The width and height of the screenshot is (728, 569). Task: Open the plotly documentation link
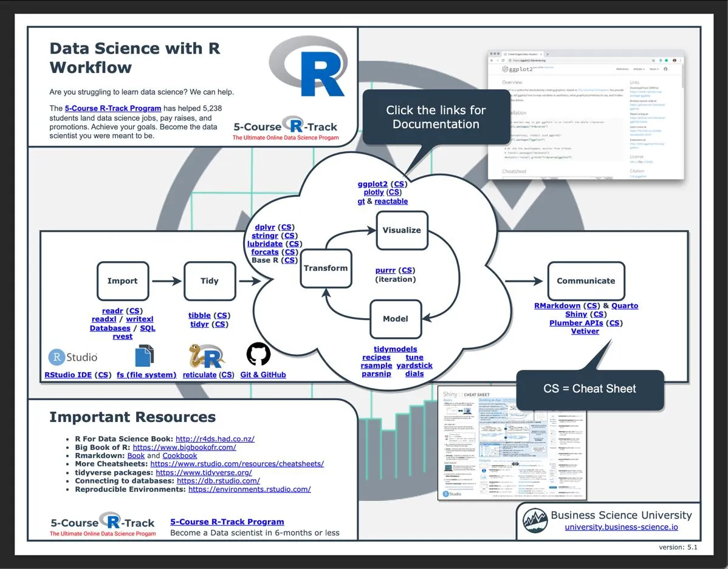click(374, 192)
